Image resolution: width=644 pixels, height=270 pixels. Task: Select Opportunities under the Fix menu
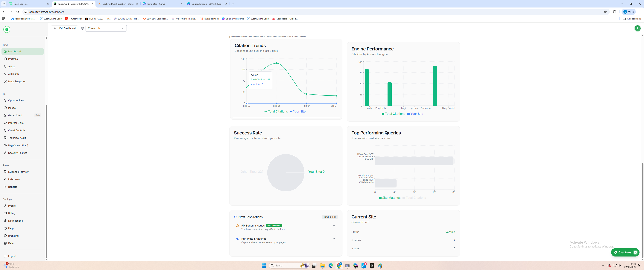(x=16, y=100)
